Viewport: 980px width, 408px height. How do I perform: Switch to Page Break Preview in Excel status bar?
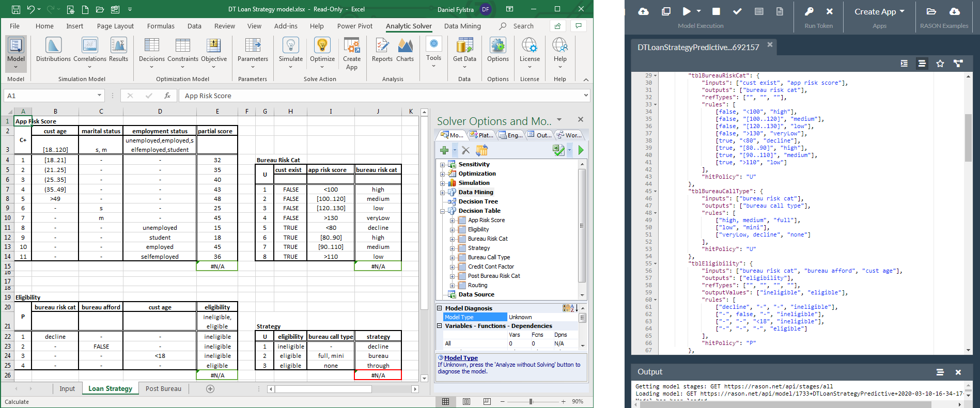[x=487, y=401]
